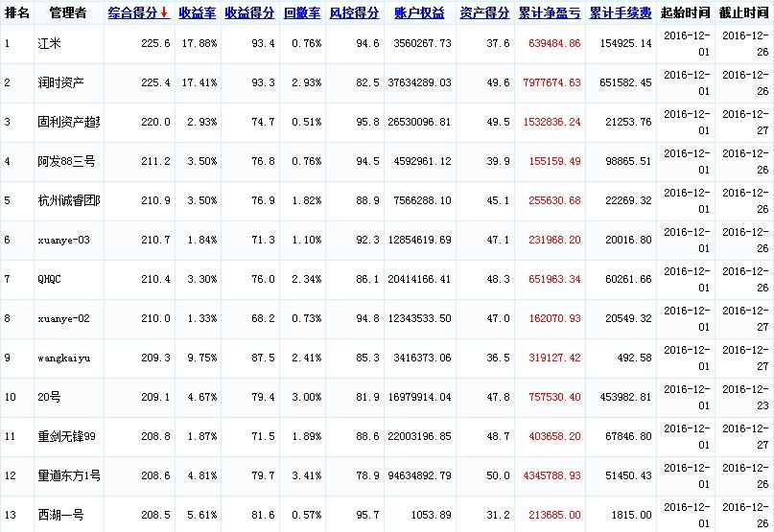Click the 综合得分 header text

coord(132,12)
